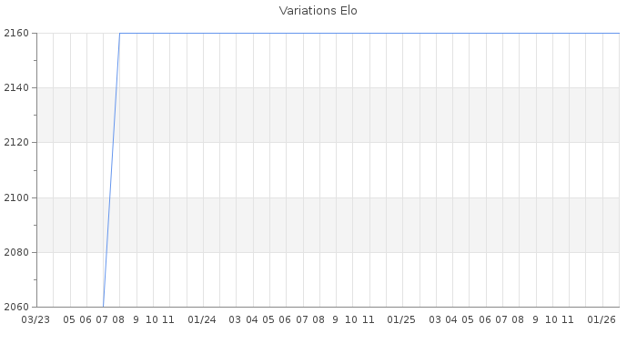
Task: Click the 'Variations Elo' chart title
Action: pyautogui.click(x=318, y=11)
